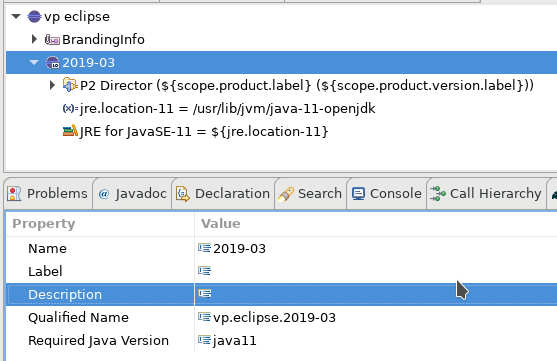Viewport: 557px width, 361px height.
Task: Click the jre.location-11 variable icon
Action: 70,108
